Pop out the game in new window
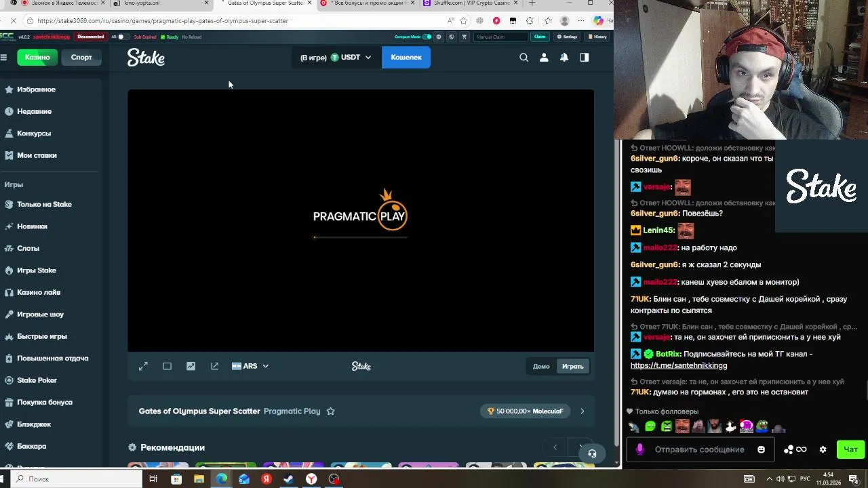The width and height of the screenshot is (868, 488). click(214, 366)
